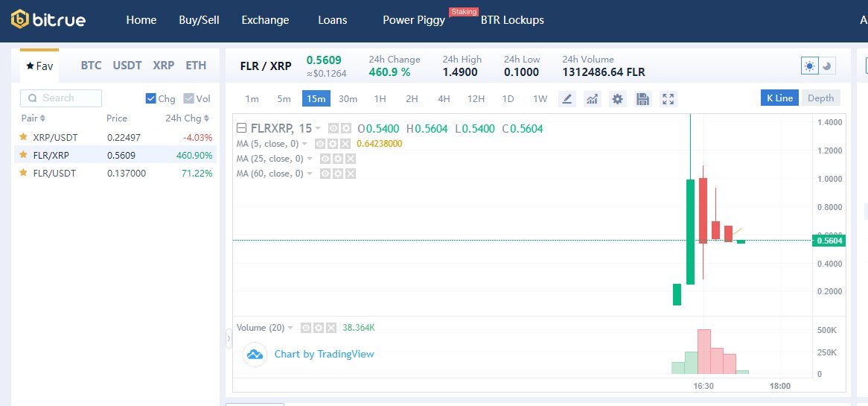The image size is (868, 406).
Task: Switch to ETH market tab
Action: pyautogui.click(x=196, y=66)
